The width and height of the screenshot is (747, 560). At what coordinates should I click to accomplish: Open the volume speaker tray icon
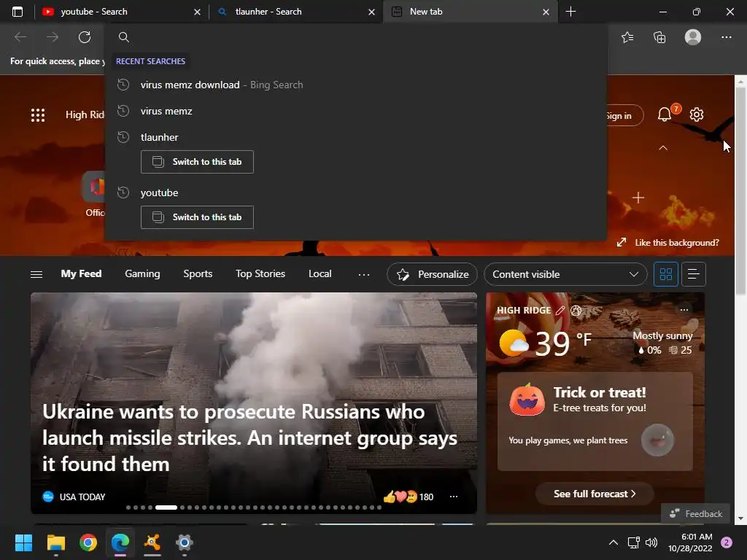coord(651,542)
